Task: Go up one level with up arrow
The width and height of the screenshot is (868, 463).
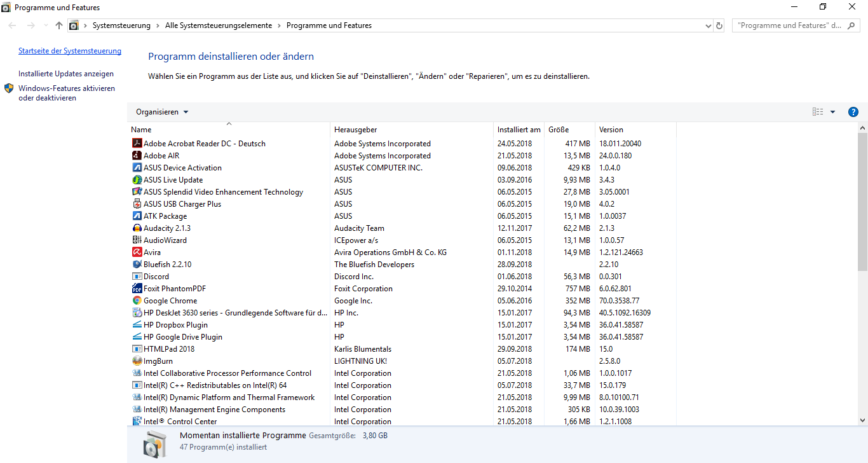Action: pyautogui.click(x=59, y=25)
